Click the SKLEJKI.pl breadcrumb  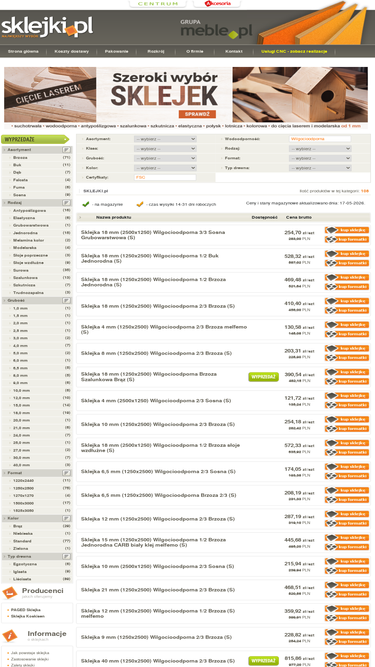coord(96,191)
